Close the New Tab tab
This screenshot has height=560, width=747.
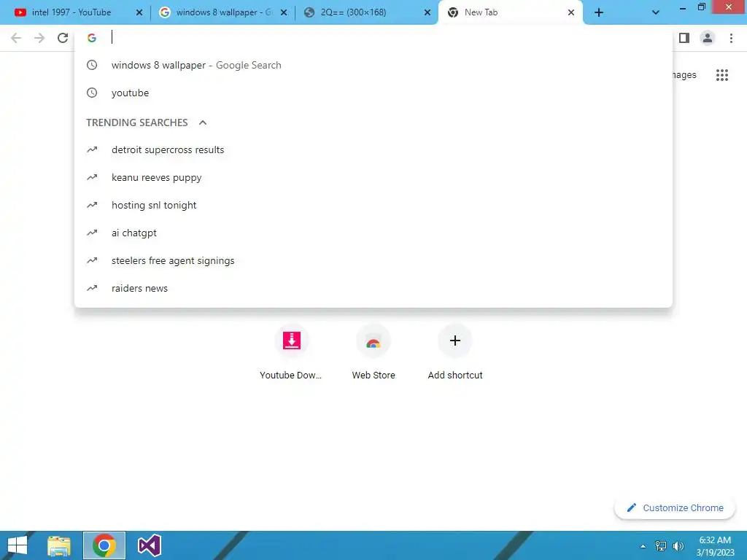570,13
